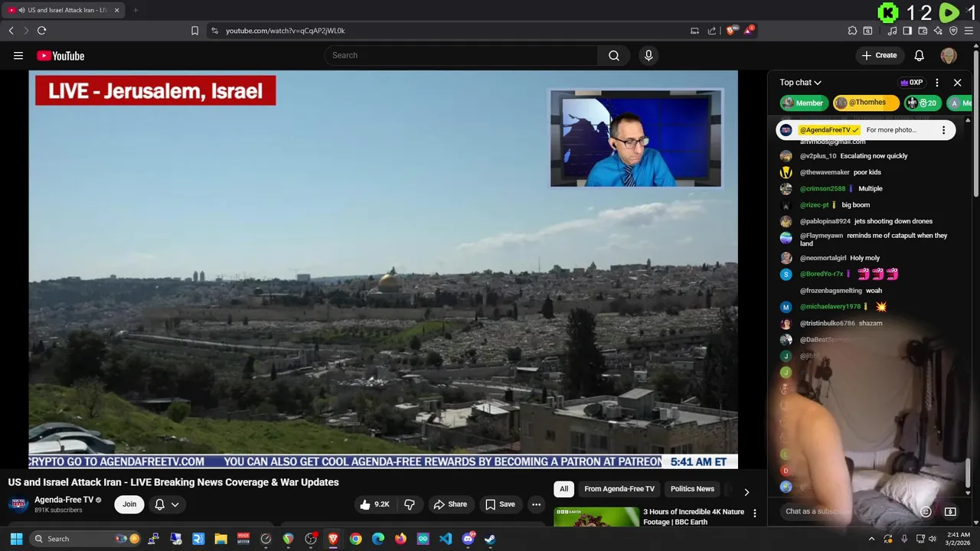Viewport: 980px width, 551px height.
Task: Open the Agenda-Free TV channel name
Action: 64,500
